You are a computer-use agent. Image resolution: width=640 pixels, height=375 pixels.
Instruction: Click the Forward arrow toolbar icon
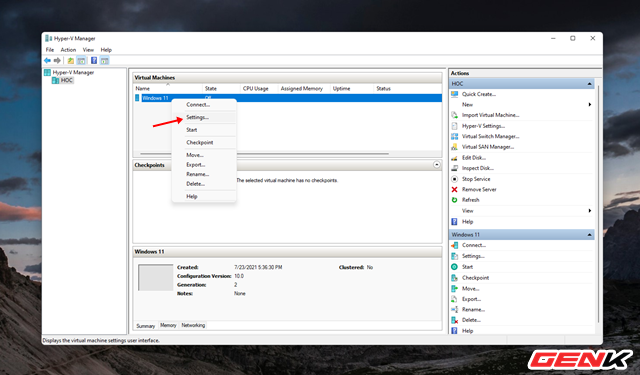(x=57, y=60)
